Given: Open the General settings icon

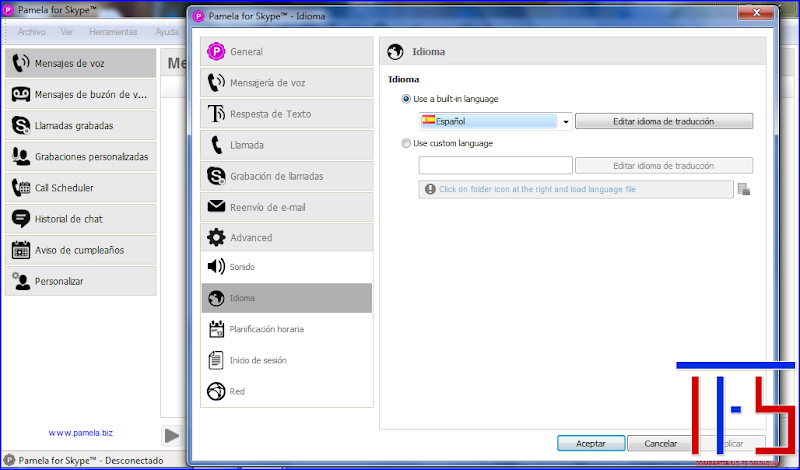Looking at the screenshot, I should pyautogui.click(x=216, y=52).
